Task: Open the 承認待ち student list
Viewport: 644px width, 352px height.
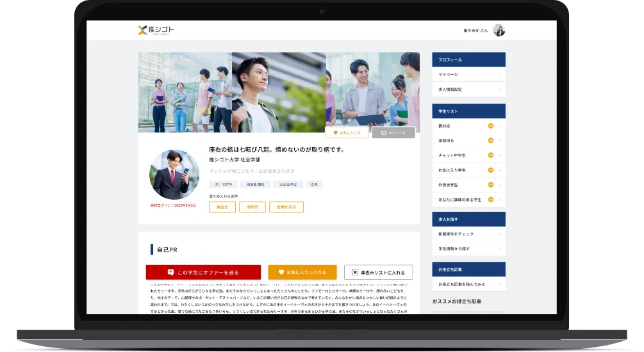Action: 468,141
